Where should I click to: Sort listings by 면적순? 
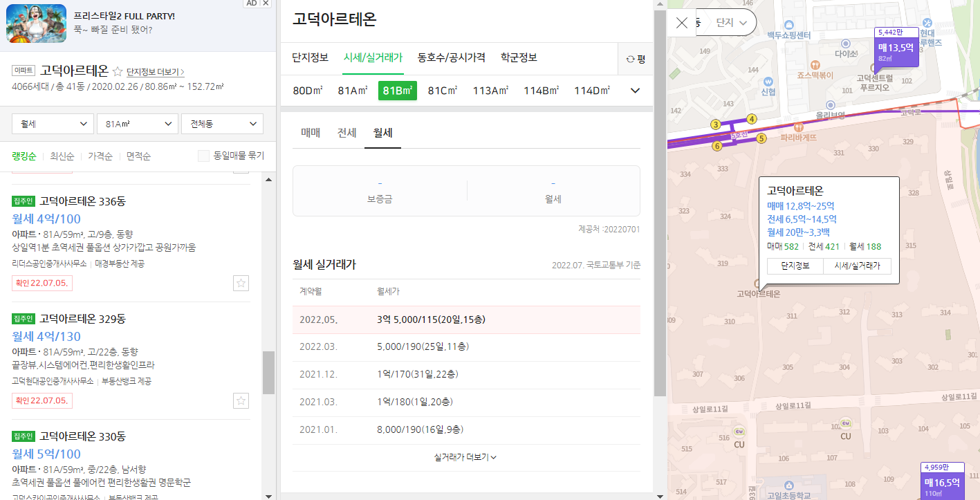138,156
